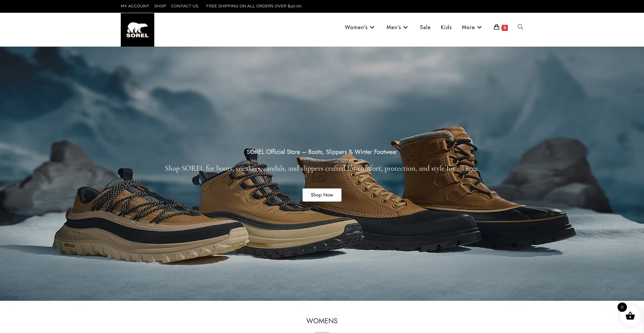Open the shopping cart icon in the navbar
Viewport: 644px width, 333px height.
496,27
